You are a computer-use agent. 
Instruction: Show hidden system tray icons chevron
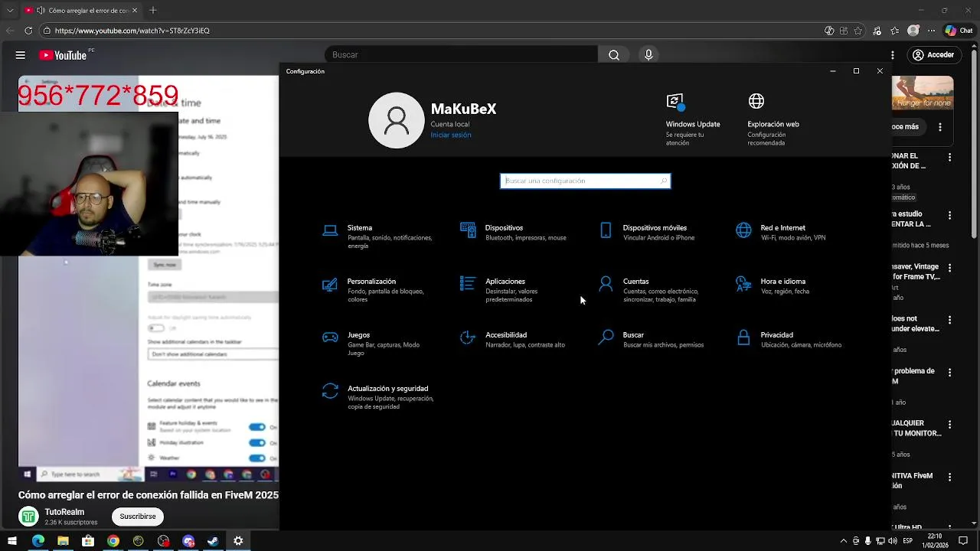pyautogui.click(x=844, y=541)
